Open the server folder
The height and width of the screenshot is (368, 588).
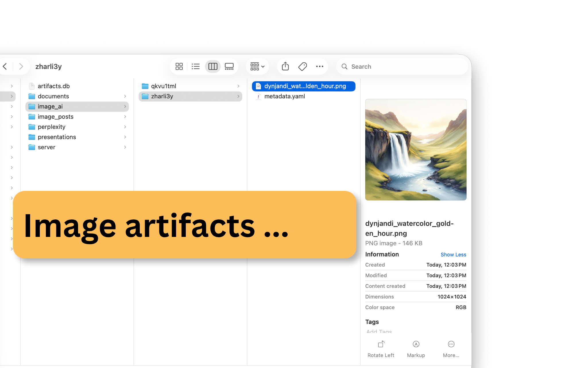77,147
